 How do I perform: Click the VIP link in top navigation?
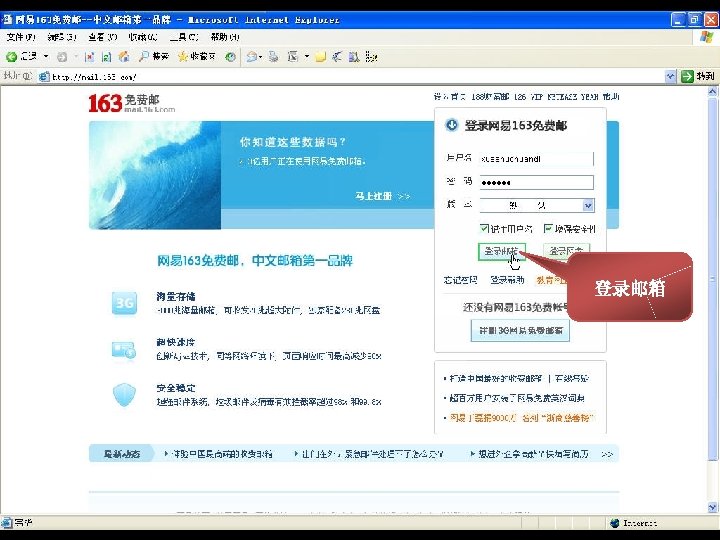coord(537,97)
